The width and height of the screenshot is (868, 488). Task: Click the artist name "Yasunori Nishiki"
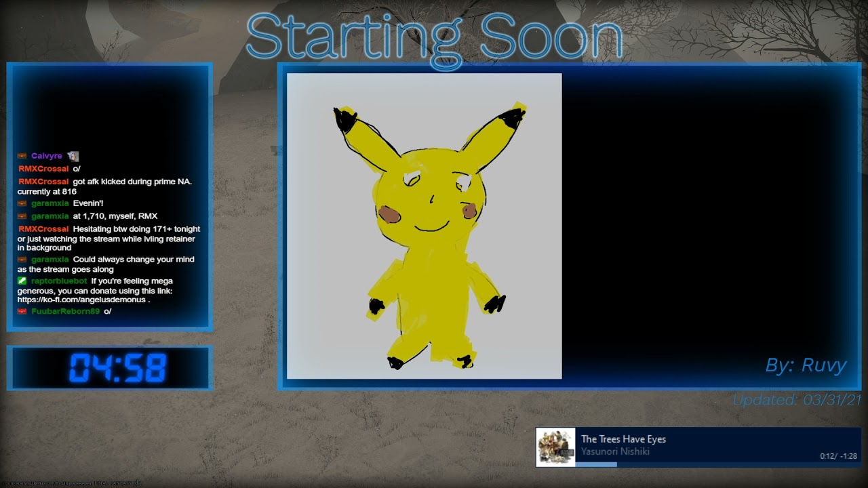[615, 452]
